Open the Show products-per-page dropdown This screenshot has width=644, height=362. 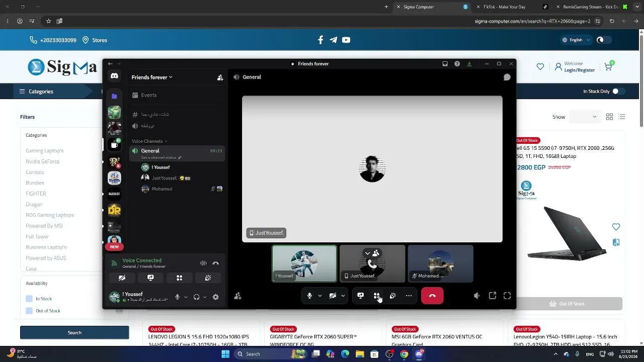click(x=586, y=117)
